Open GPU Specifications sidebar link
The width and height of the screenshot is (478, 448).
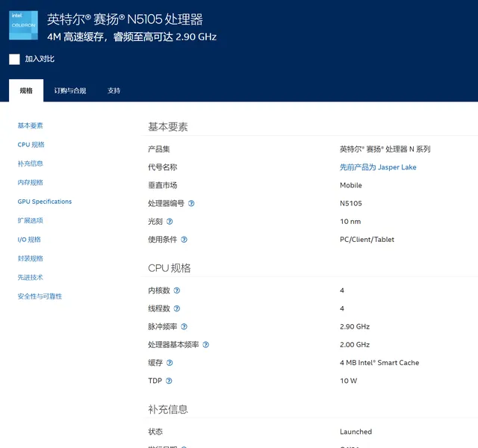coord(45,202)
